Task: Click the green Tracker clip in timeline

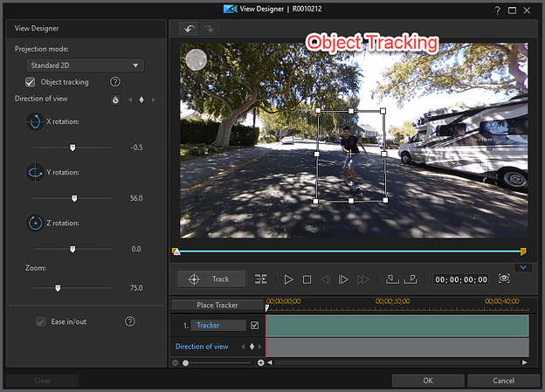Action: [397, 326]
